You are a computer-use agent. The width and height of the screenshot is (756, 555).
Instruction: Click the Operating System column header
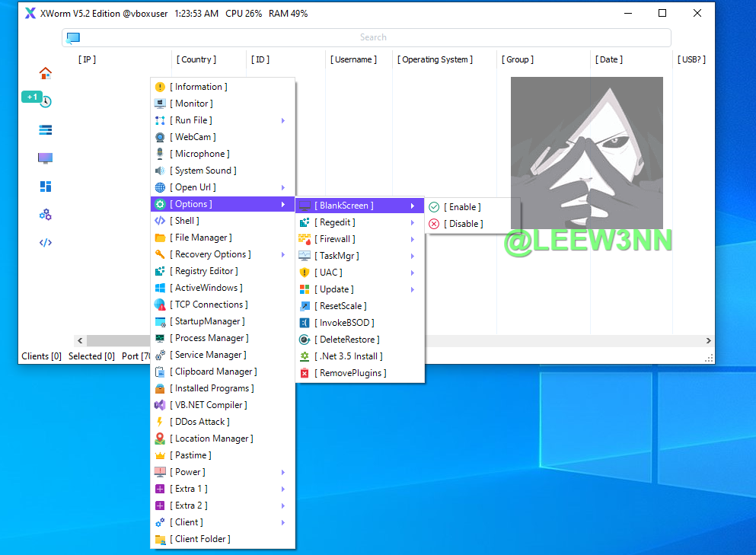pos(435,59)
